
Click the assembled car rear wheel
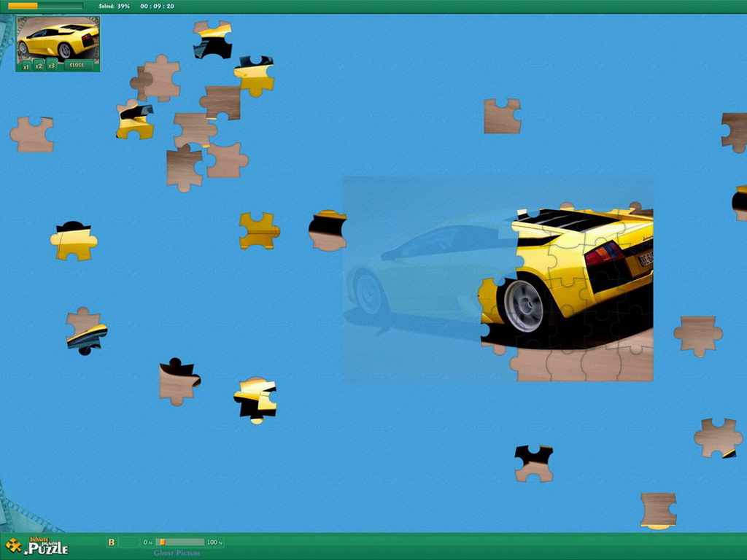coord(523,305)
